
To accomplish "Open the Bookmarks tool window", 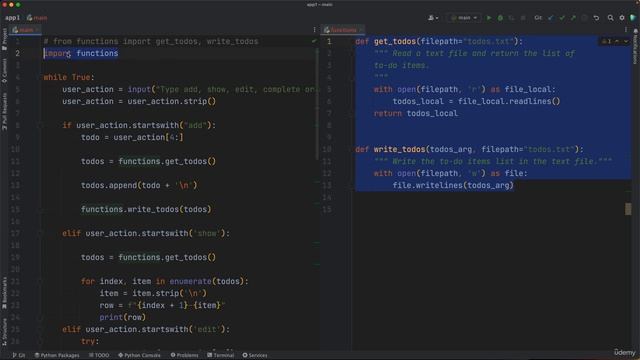I will click(x=4, y=293).
